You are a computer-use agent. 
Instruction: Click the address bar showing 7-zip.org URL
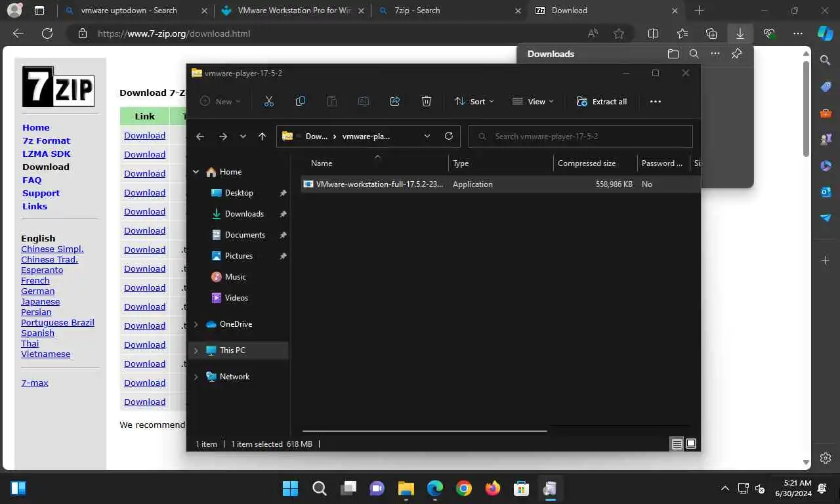174,33
